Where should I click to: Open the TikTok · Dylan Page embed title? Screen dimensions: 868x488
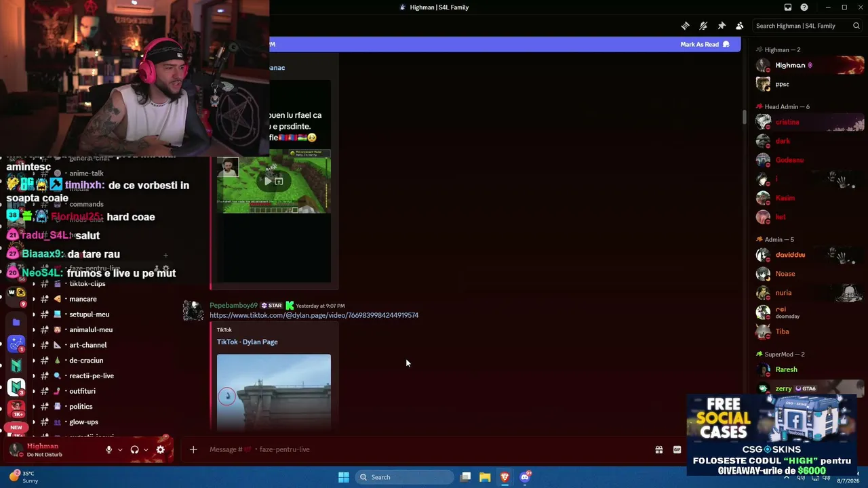(247, 342)
